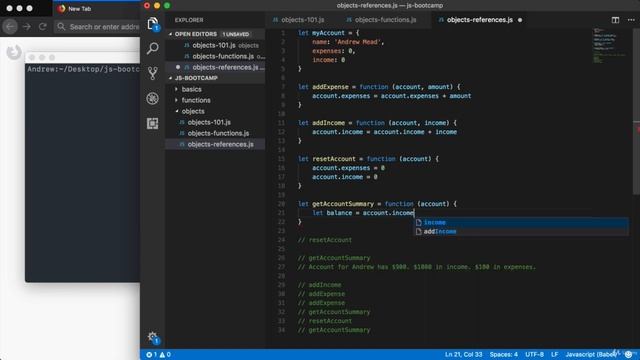Click the 'resetAccount' function name on line 15

click(x=334, y=159)
